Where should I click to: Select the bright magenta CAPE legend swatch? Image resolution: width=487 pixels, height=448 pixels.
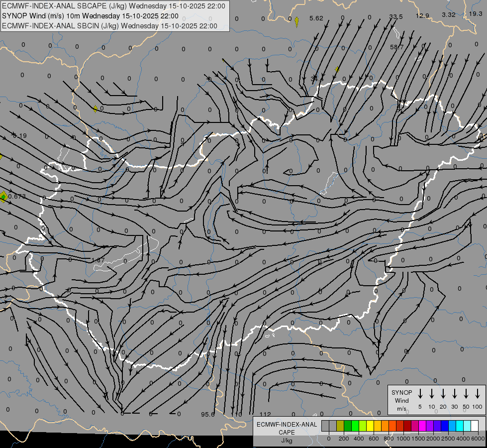coord(422,426)
